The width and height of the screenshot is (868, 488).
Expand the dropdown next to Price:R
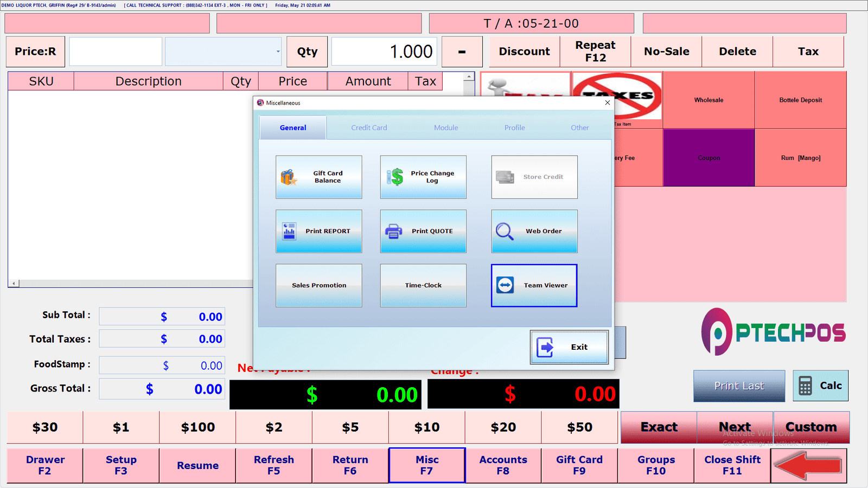click(x=278, y=52)
